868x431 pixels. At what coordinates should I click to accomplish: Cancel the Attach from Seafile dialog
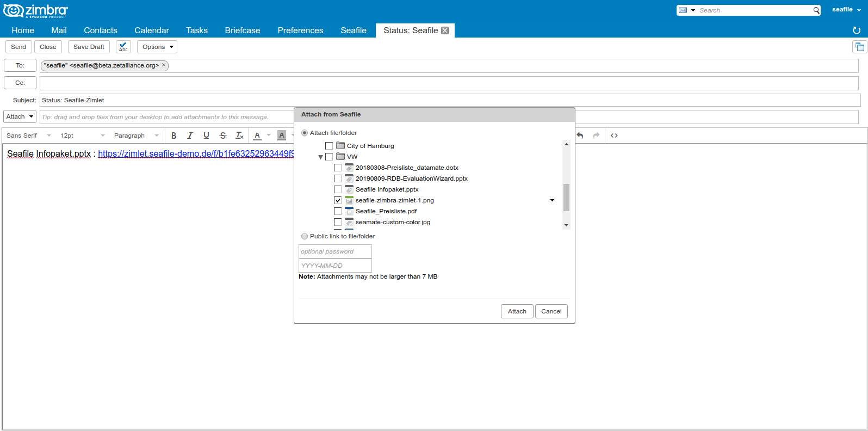(551, 311)
